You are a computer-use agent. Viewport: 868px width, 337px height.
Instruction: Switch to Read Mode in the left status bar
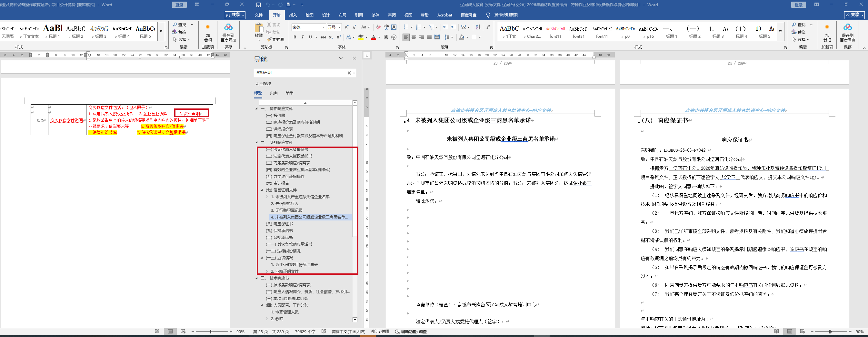[157, 332]
